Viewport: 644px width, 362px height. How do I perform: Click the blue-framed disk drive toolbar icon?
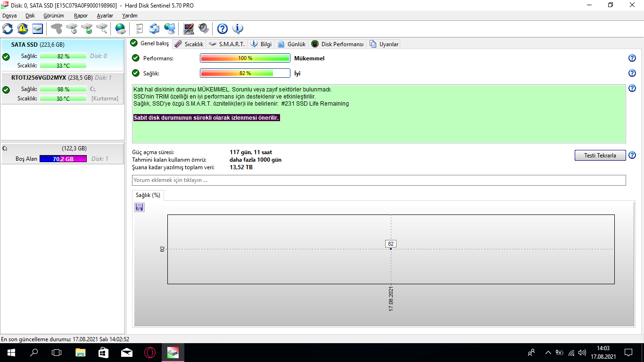38,29
